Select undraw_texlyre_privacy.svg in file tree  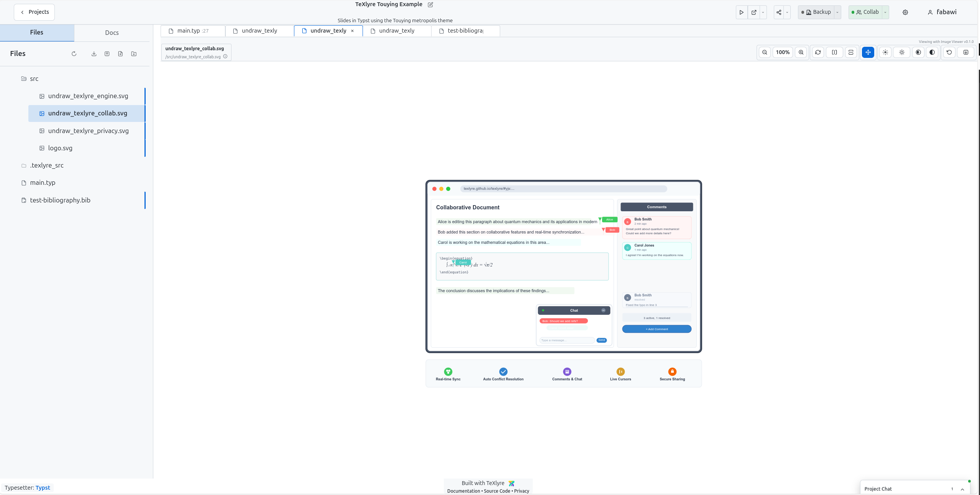[x=88, y=131]
